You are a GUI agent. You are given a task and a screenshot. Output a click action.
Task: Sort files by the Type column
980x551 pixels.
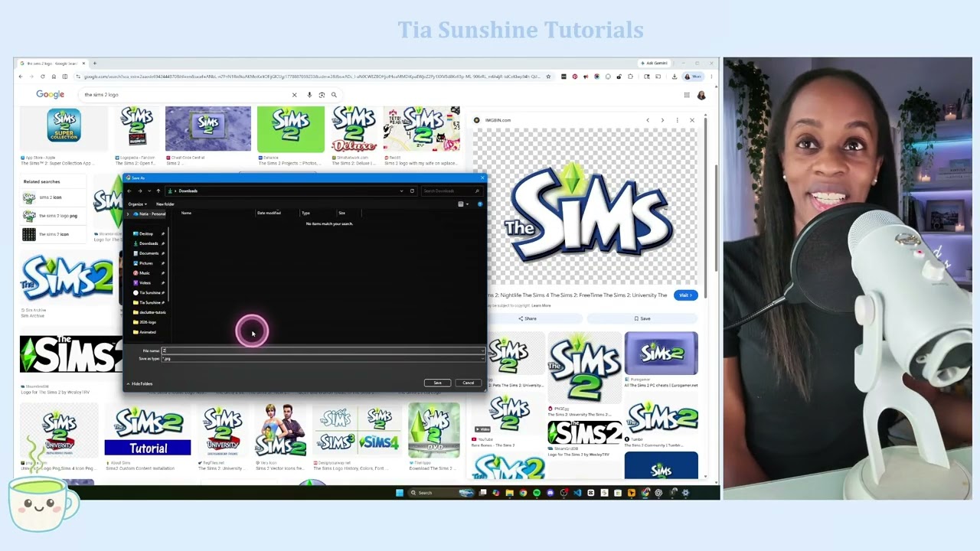(305, 213)
